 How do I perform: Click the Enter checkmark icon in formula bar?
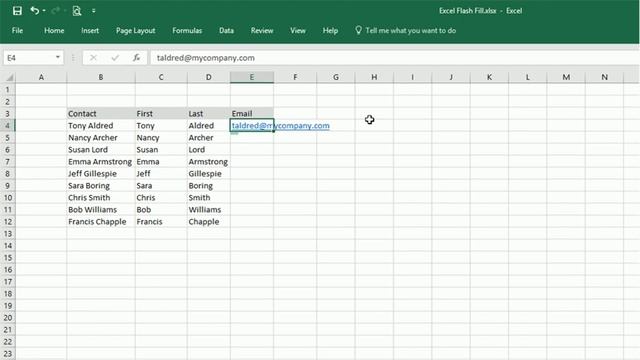pyautogui.click(x=115, y=58)
